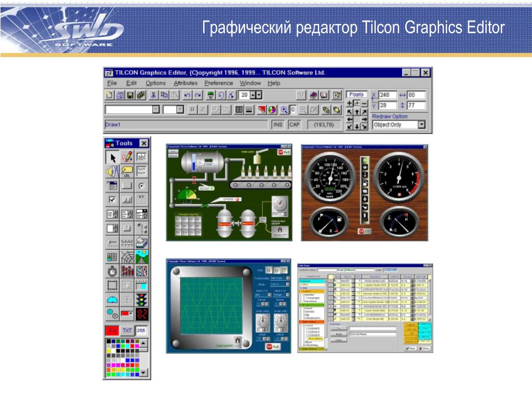
Task: Nudge object down with the down arrow
Action: click(x=357, y=127)
